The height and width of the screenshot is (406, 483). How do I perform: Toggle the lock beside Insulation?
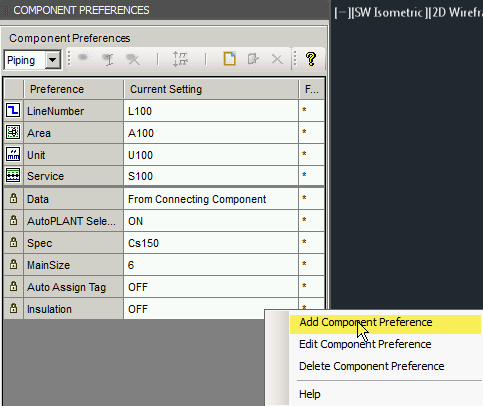(x=13, y=308)
